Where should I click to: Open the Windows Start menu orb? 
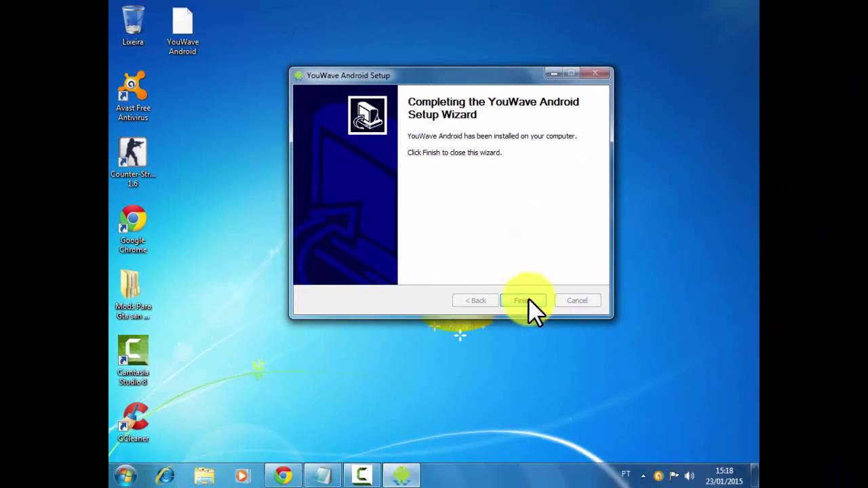125,476
